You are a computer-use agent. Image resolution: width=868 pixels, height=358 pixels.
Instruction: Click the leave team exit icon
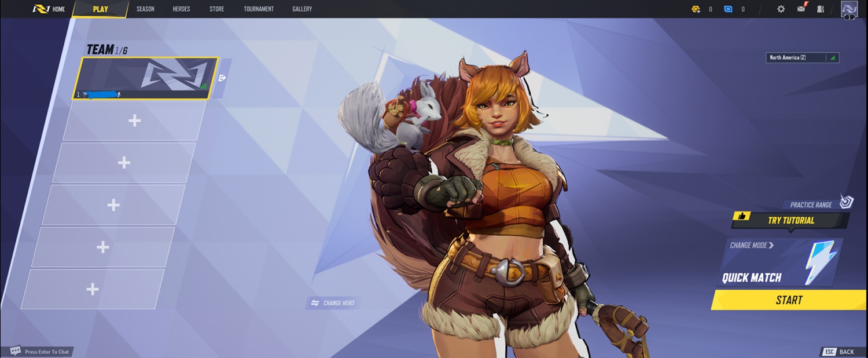(222, 78)
